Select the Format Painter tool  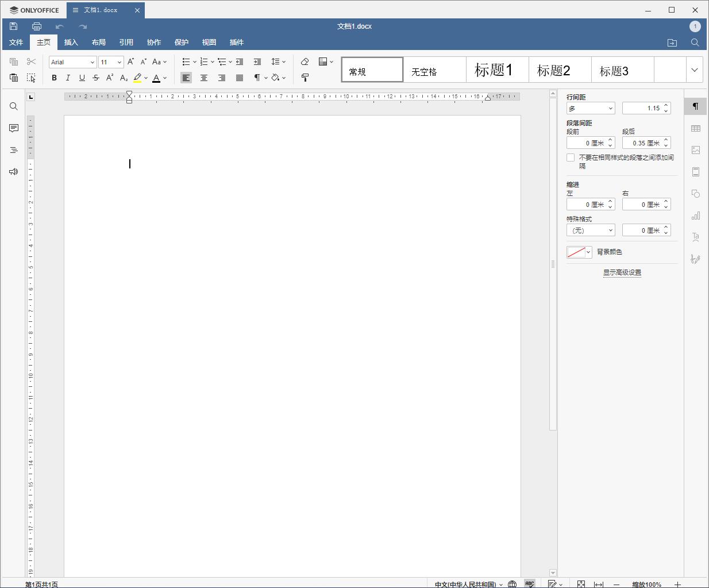coord(305,78)
